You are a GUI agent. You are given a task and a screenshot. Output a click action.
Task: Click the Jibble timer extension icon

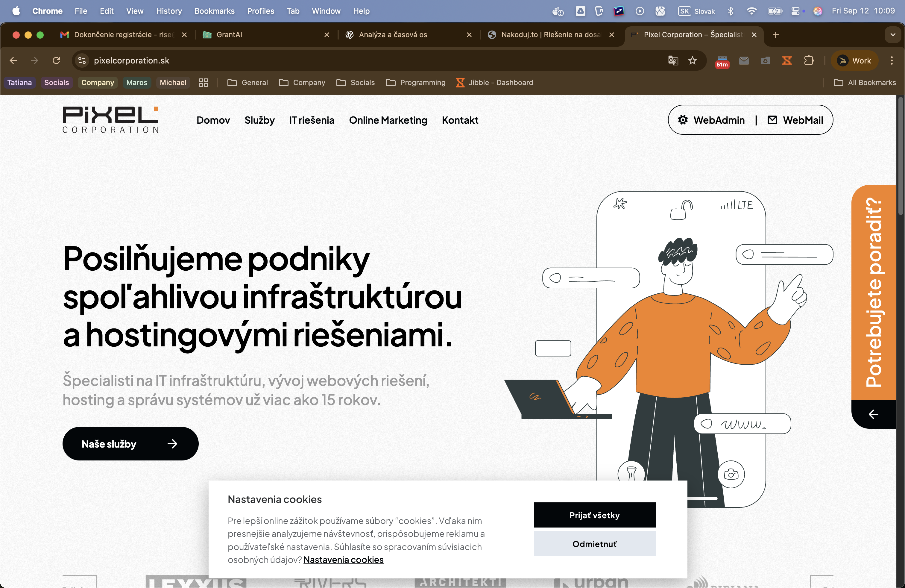click(x=787, y=60)
